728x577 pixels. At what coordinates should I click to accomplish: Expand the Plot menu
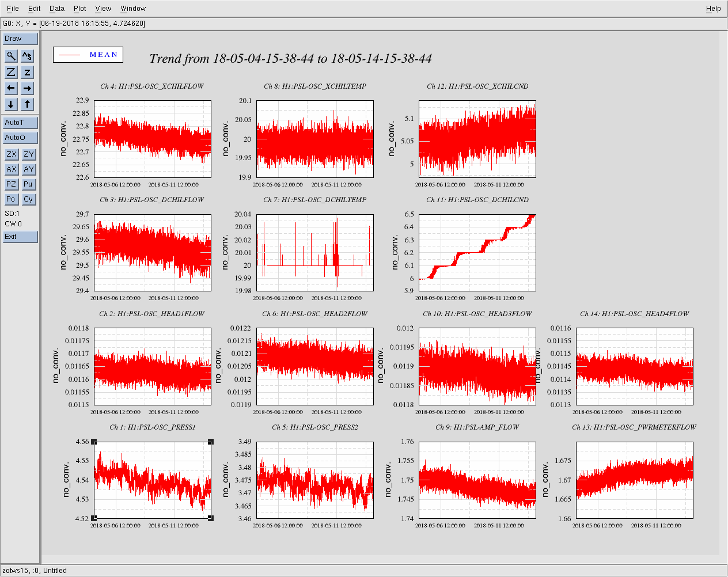[x=79, y=9]
